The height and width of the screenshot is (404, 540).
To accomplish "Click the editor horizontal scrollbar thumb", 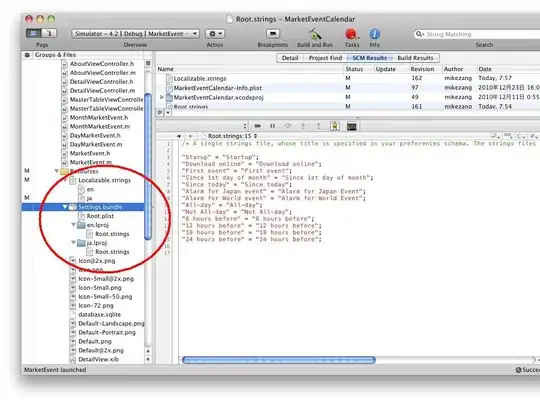I will tap(279, 360).
